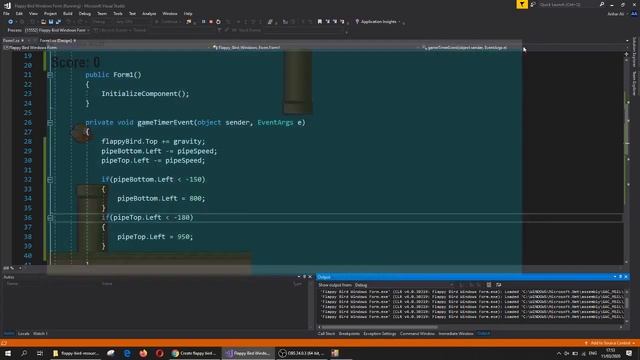Click the Clear All icon in Output toolbar
This screenshot has width=640, height=360.
point(489,285)
